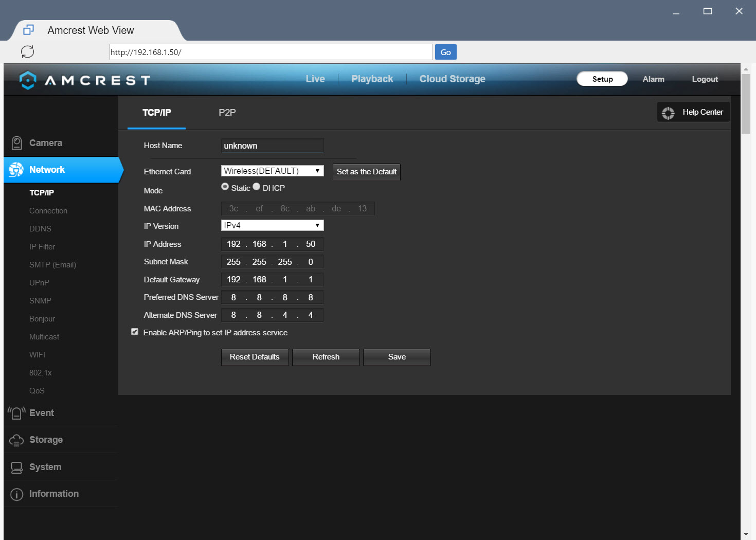This screenshot has width=756, height=540.
Task: Open Multicast in the sidebar
Action: tap(44, 337)
